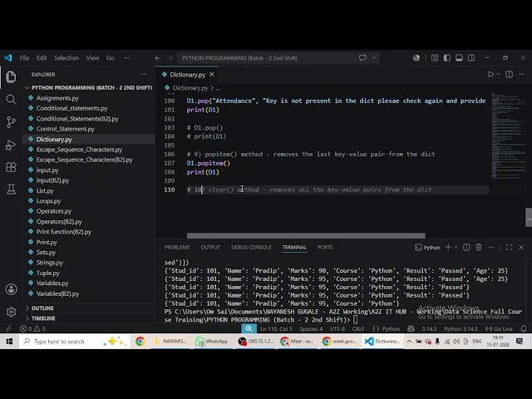Click errors and warnings count in status bar
The height and width of the screenshot is (399, 532).
click(32, 329)
